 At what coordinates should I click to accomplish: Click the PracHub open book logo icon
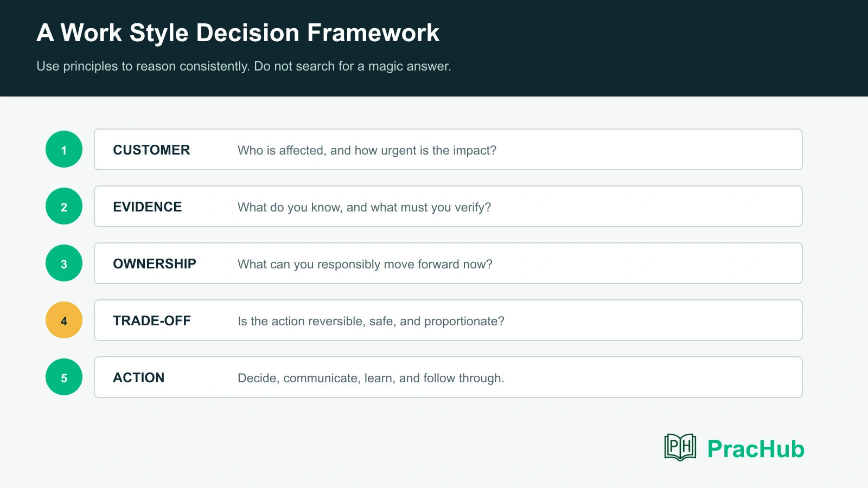(680, 447)
